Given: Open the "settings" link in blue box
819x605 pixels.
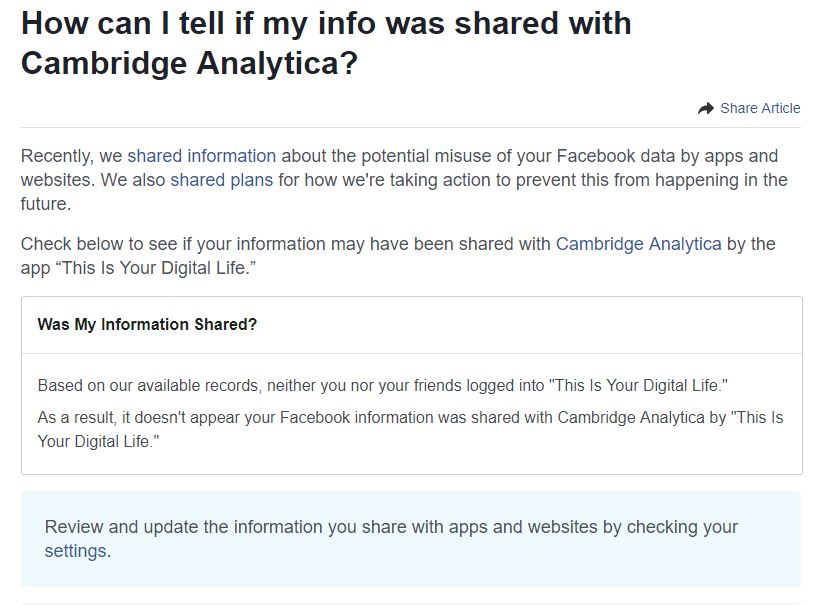Looking at the screenshot, I should [x=76, y=551].
